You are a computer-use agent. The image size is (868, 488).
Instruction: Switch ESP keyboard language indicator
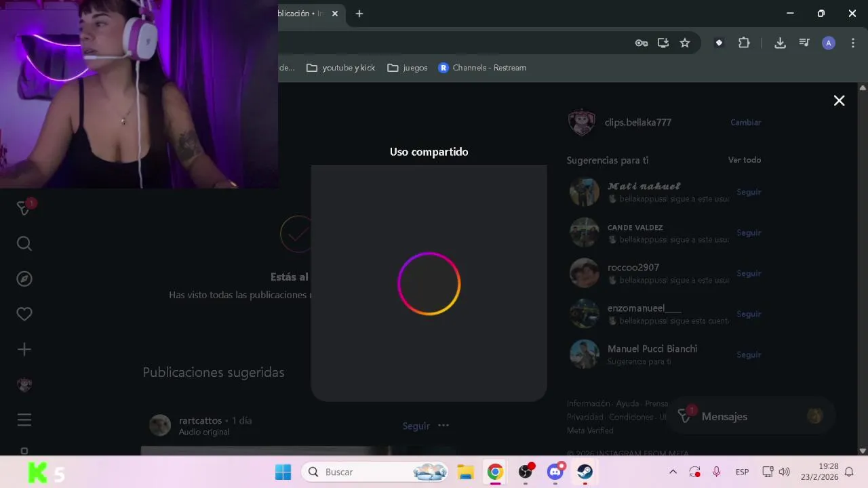[743, 472]
